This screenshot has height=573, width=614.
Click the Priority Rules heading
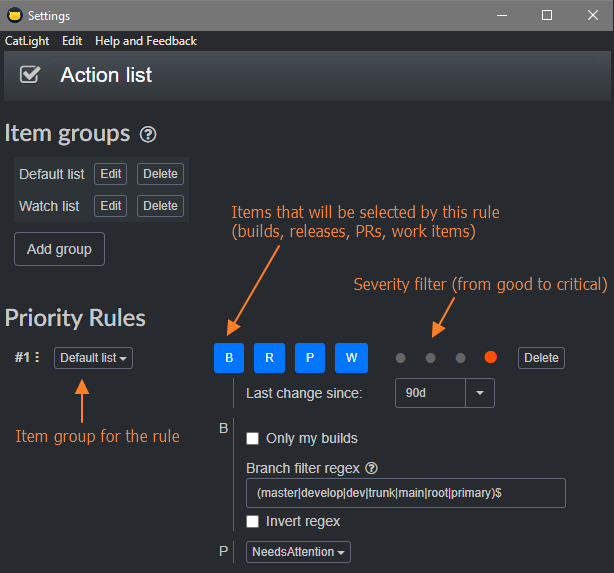pos(75,318)
